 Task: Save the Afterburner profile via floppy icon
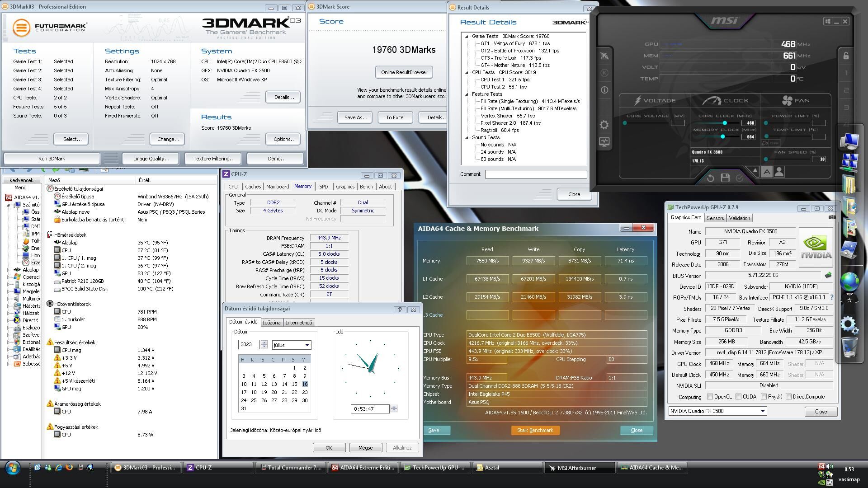[x=725, y=178]
